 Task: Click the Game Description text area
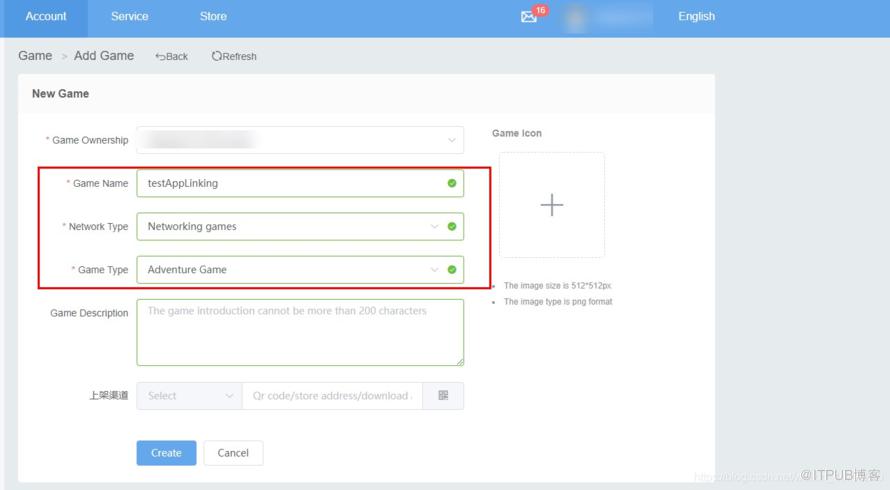point(300,333)
